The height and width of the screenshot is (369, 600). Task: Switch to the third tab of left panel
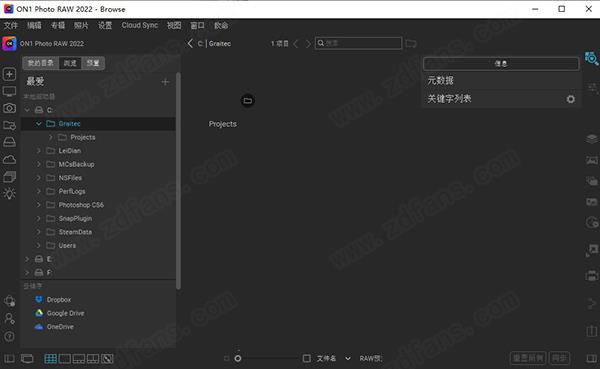click(x=93, y=63)
